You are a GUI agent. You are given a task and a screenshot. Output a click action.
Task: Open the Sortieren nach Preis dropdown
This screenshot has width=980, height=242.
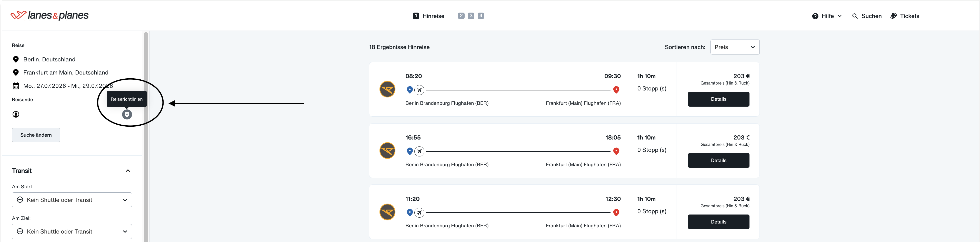point(735,47)
